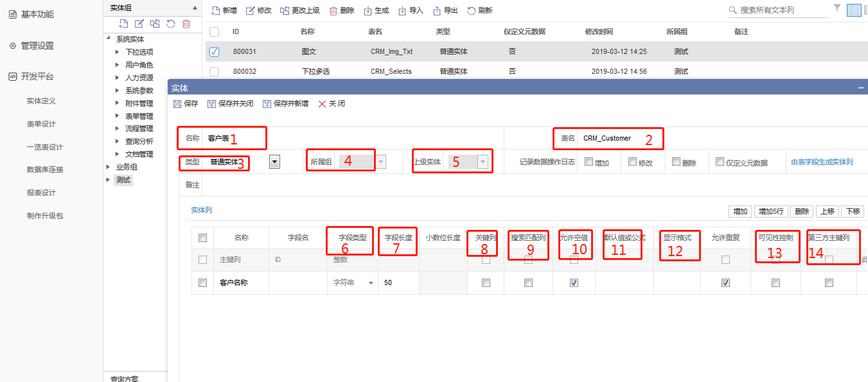Image resolution: width=868 pixels, height=382 pixels.
Task: Uncheck the row checkbox for ID 800031
Action: 215,52
